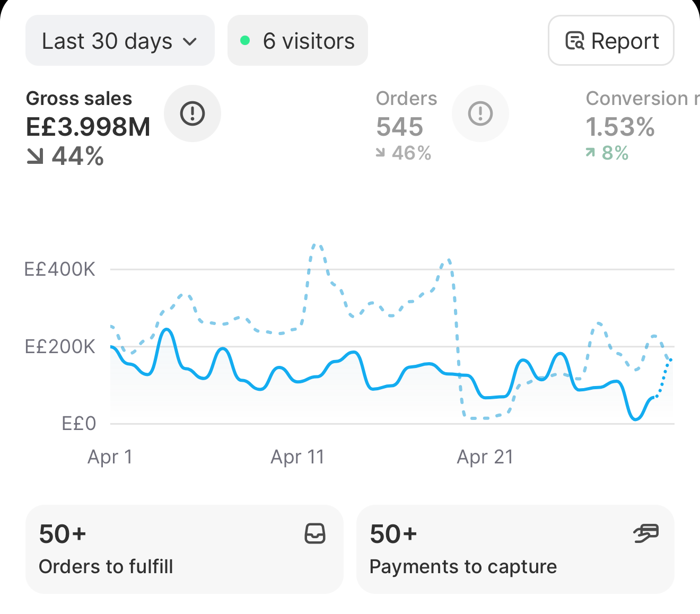Open the Report button
This screenshot has width=700, height=614.
[611, 41]
